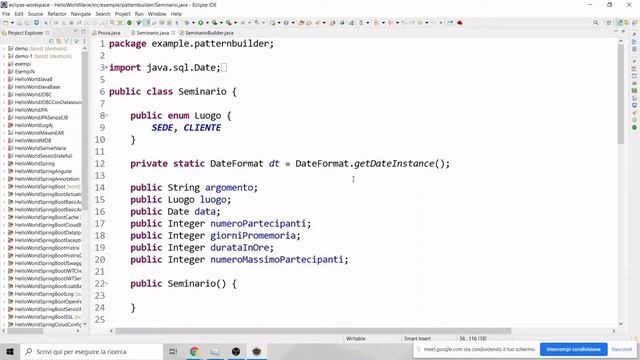Click the Smart Insert status bar entry
The image size is (640, 360).
pos(417,339)
